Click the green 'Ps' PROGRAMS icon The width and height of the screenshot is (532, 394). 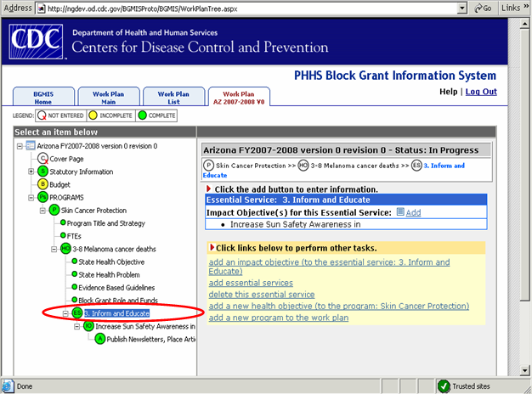tap(42, 197)
